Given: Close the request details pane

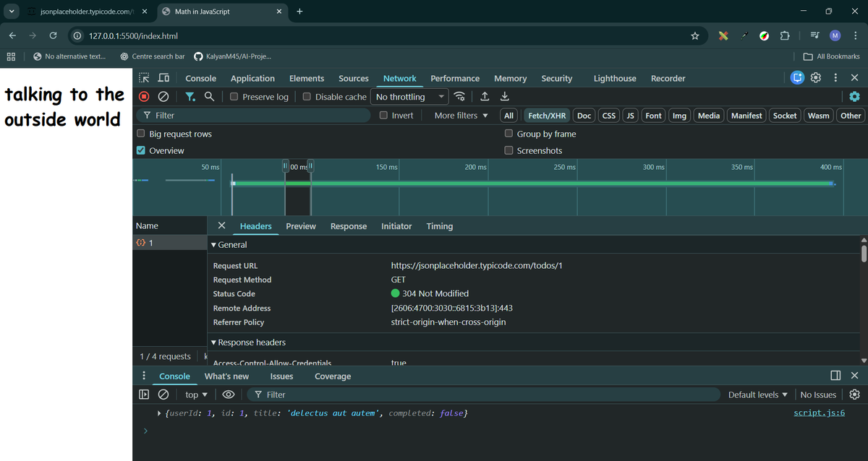Looking at the screenshot, I should [x=221, y=225].
